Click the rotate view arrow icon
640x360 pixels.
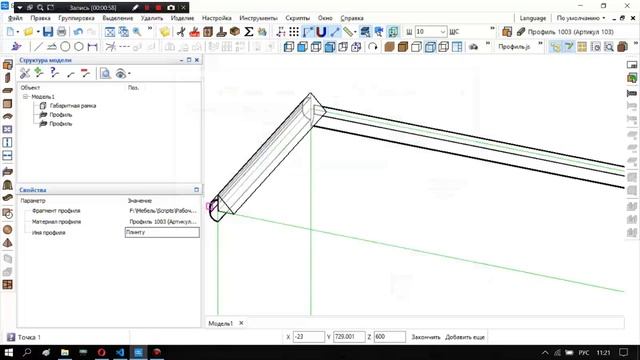point(372,47)
